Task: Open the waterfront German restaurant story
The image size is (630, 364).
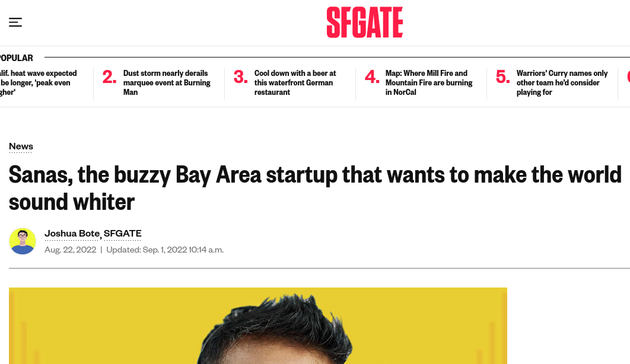Action: 295,83
